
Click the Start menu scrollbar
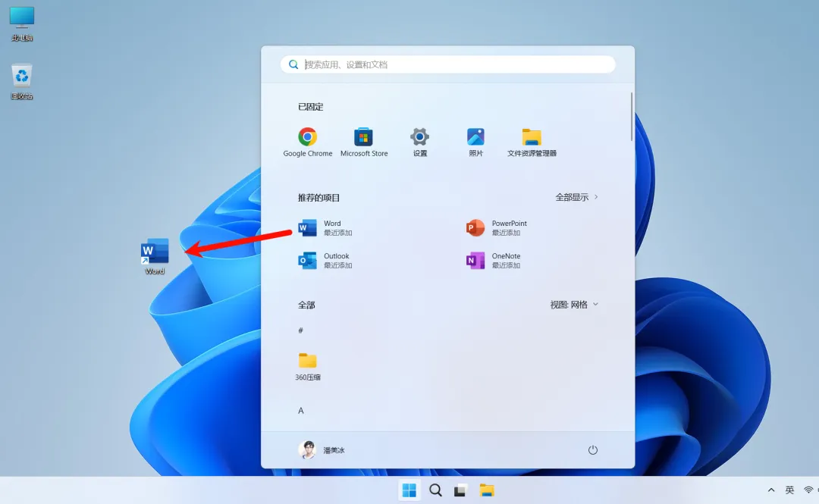tap(632, 117)
